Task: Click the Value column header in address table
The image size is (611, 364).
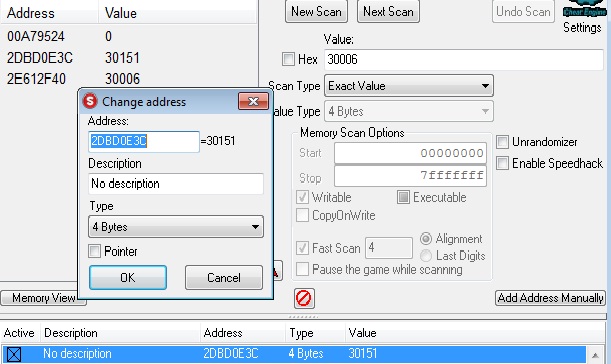Action: pyautogui.click(x=362, y=333)
